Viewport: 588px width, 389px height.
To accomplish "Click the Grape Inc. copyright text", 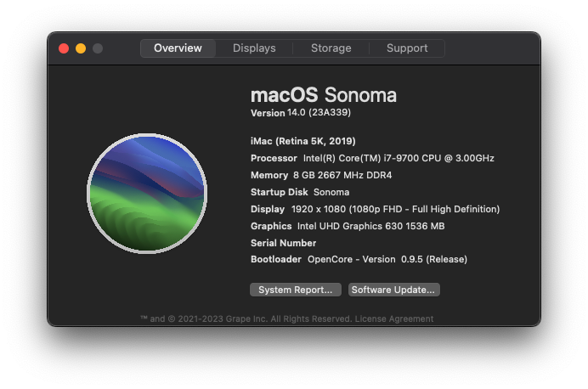I will coord(246,319).
